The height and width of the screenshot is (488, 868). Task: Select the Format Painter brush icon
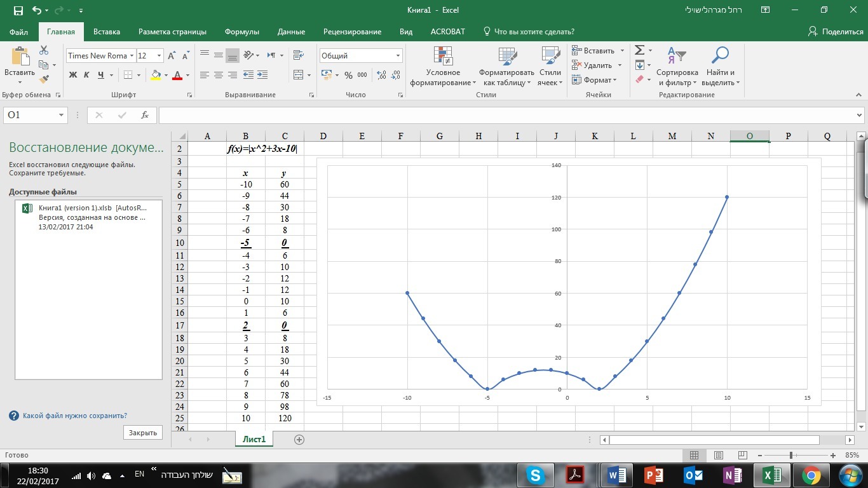point(44,79)
